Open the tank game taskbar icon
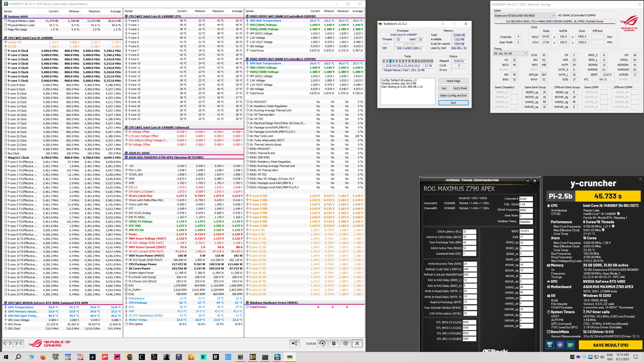 pyautogui.click(x=56, y=357)
